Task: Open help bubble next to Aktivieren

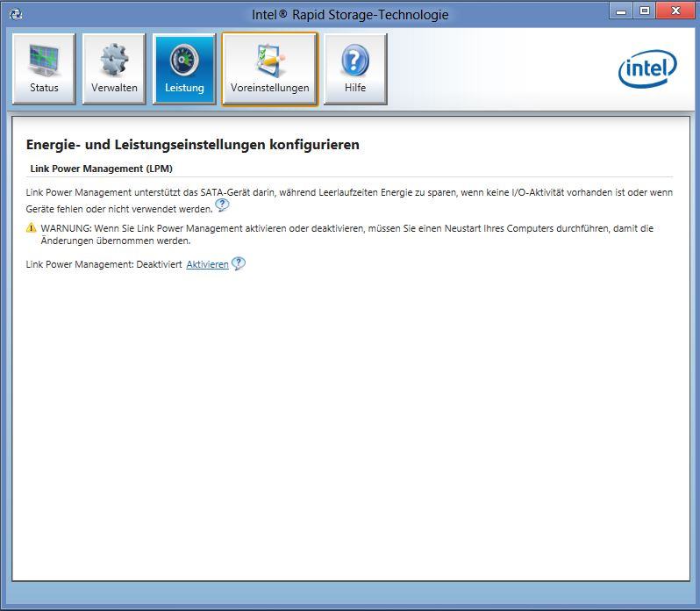Action: tap(239, 263)
